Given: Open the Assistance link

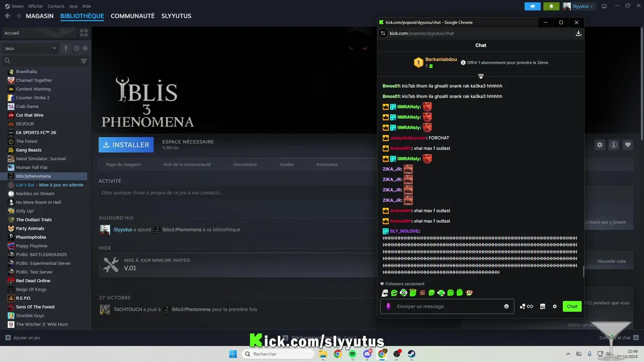Looking at the screenshot, I should (x=327, y=164).
